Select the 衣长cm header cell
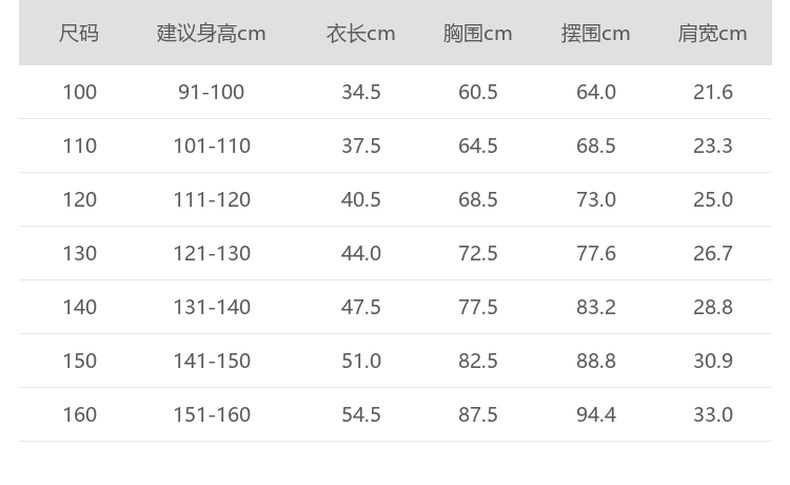 click(x=361, y=33)
